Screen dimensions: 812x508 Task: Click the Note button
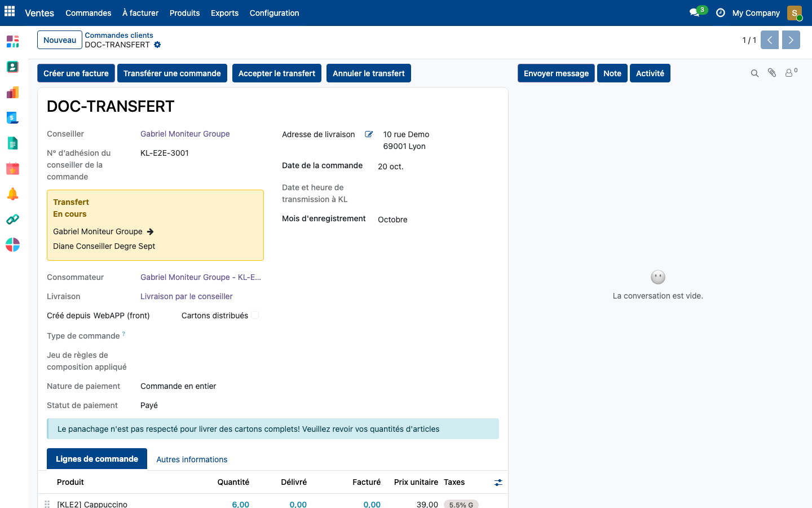click(x=612, y=73)
